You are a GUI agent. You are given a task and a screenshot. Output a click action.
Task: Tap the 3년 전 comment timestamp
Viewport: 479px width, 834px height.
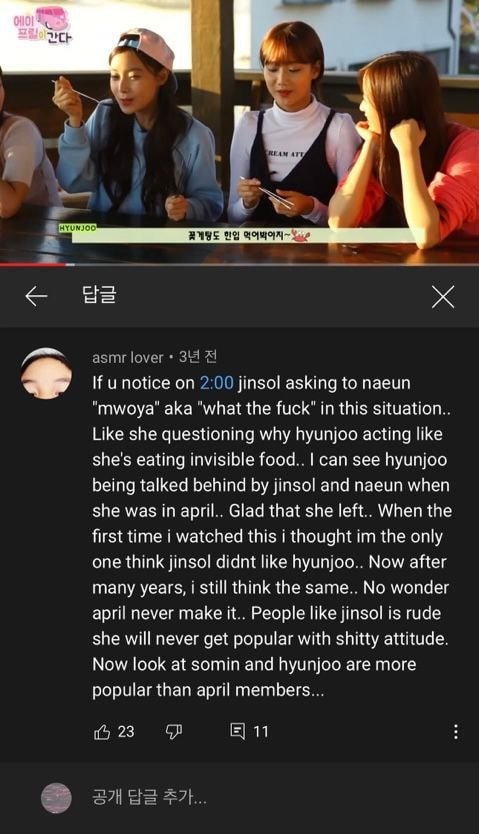pyautogui.click(x=197, y=357)
